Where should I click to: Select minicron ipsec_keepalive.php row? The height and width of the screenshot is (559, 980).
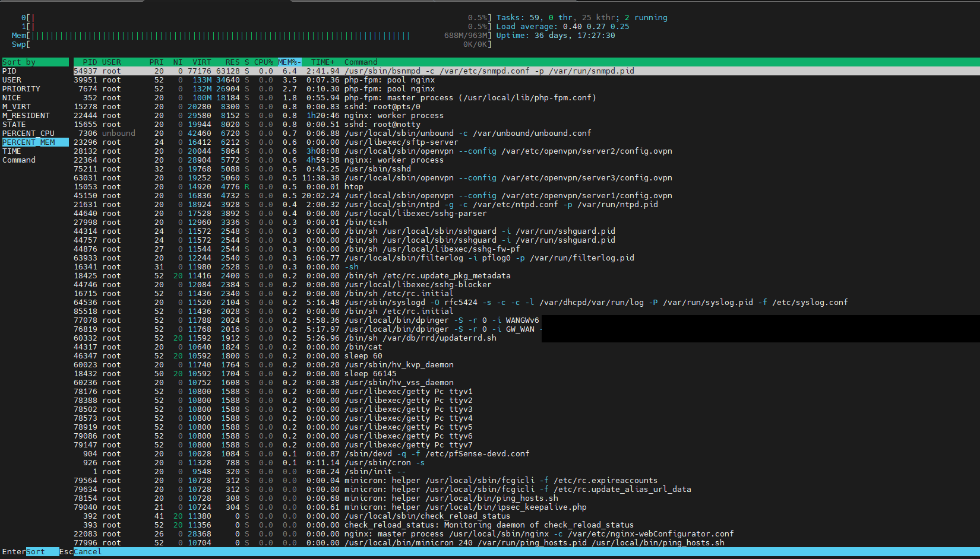526,507
